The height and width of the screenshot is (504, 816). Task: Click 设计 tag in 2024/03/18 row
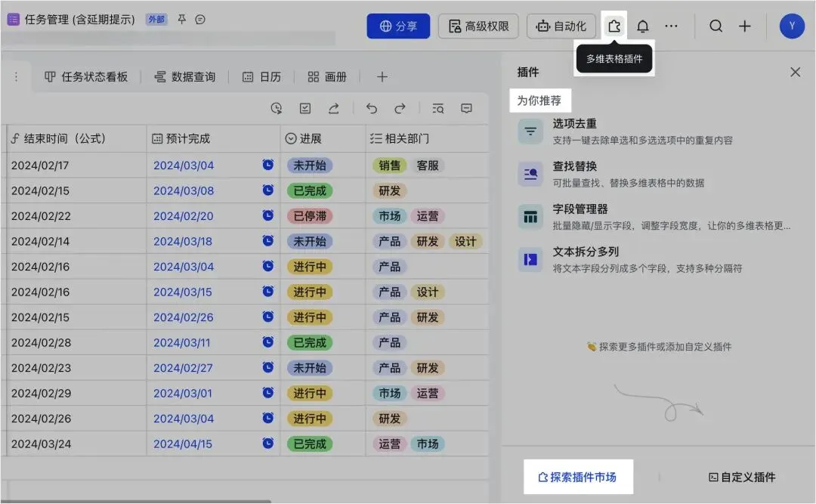[x=465, y=241]
